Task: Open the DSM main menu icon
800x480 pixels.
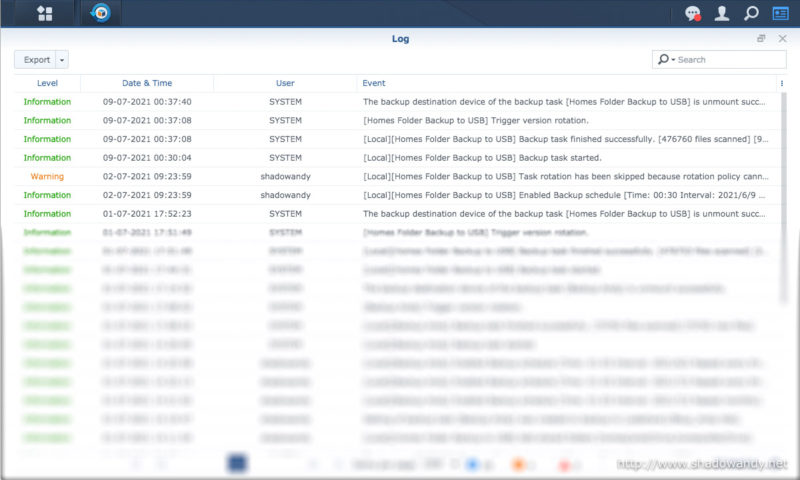Action: click(45, 13)
